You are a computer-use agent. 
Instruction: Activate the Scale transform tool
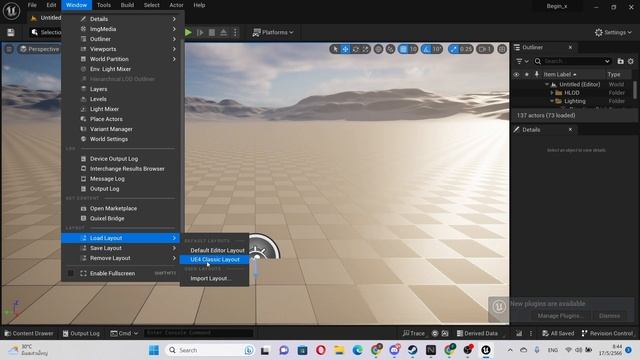366,49
